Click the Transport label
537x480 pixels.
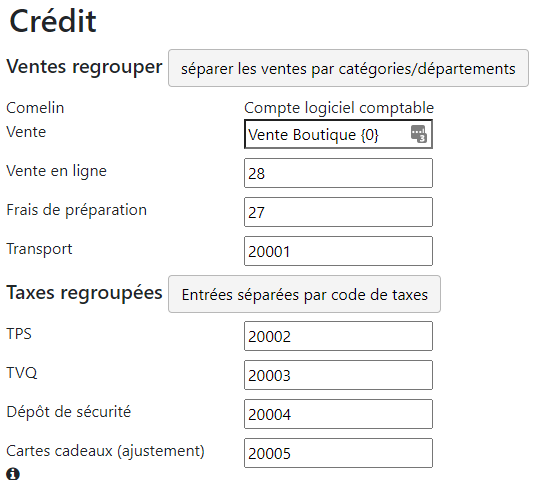[39, 249]
